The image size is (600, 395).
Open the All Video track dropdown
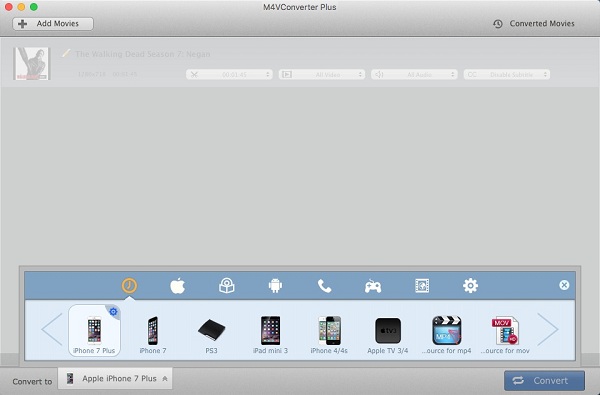click(322, 74)
